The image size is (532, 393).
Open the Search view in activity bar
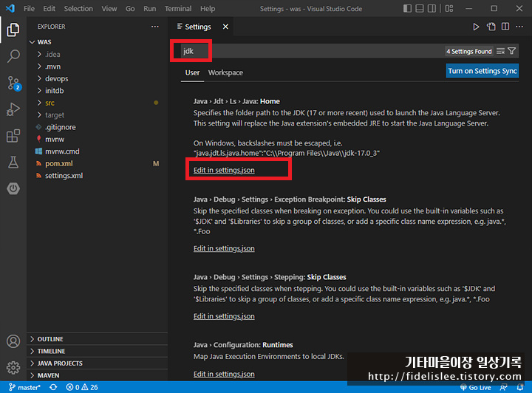13,56
